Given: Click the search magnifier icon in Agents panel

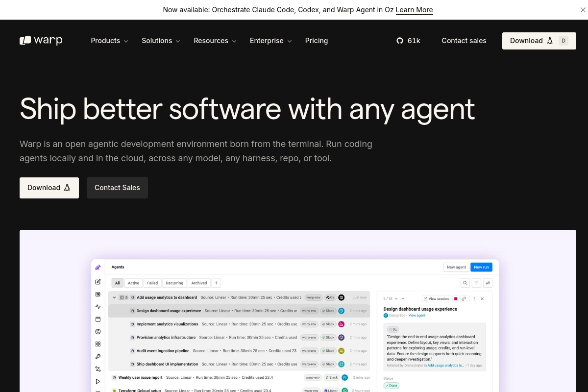Looking at the screenshot, I should point(465,283).
